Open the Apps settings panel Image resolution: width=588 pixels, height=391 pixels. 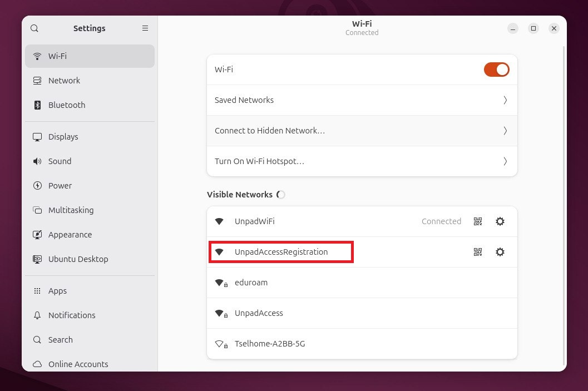(90, 291)
